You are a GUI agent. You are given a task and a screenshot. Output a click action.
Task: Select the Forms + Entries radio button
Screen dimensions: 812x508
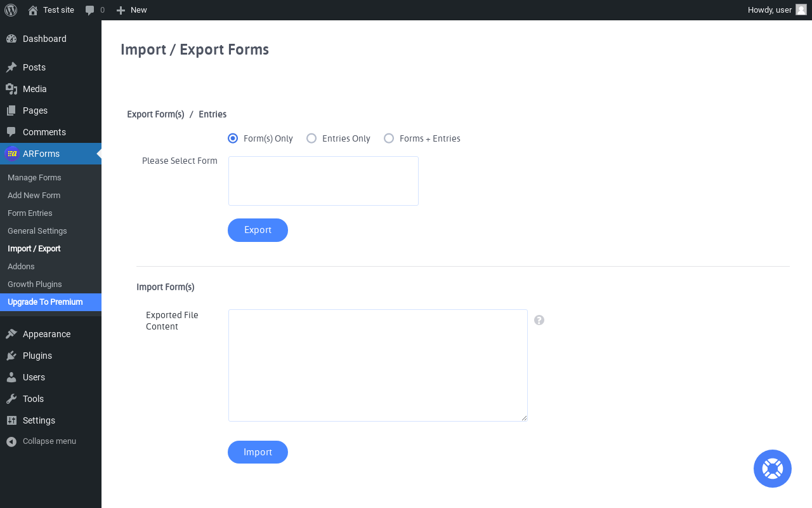(389, 138)
